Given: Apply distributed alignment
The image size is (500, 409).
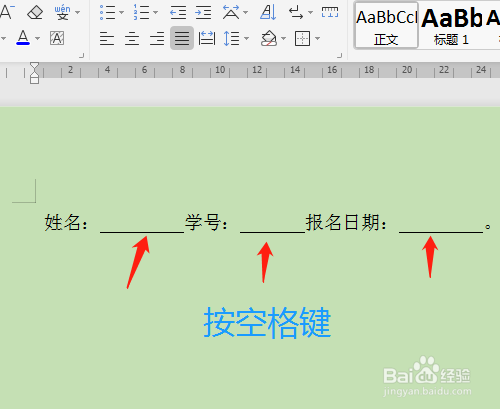Looking at the screenshot, I should (x=207, y=38).
